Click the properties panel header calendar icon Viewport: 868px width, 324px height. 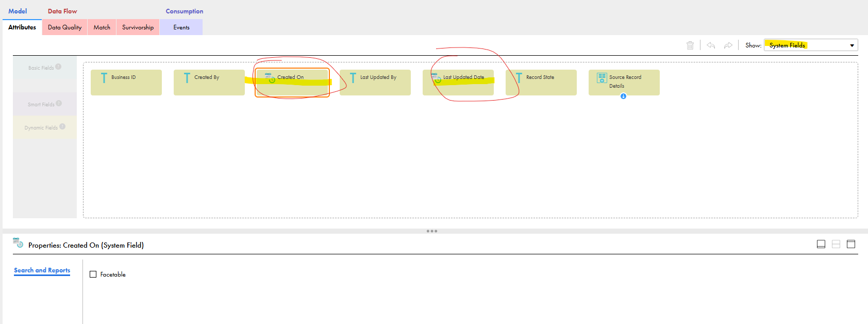click(x=18, y=242)
